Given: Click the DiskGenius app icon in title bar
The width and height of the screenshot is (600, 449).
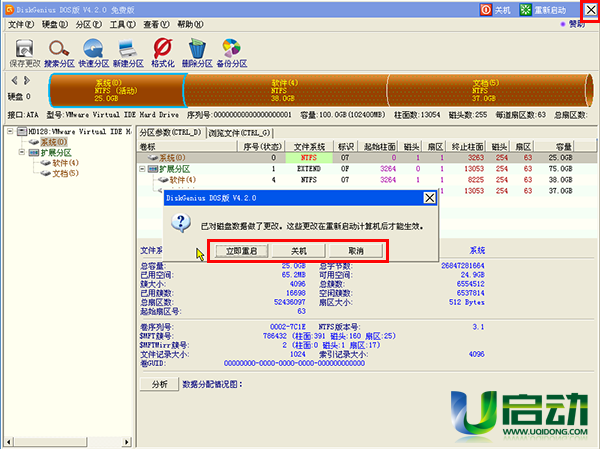Looking at the screenshot, I should pyautogui.click(x=10, y=10).
